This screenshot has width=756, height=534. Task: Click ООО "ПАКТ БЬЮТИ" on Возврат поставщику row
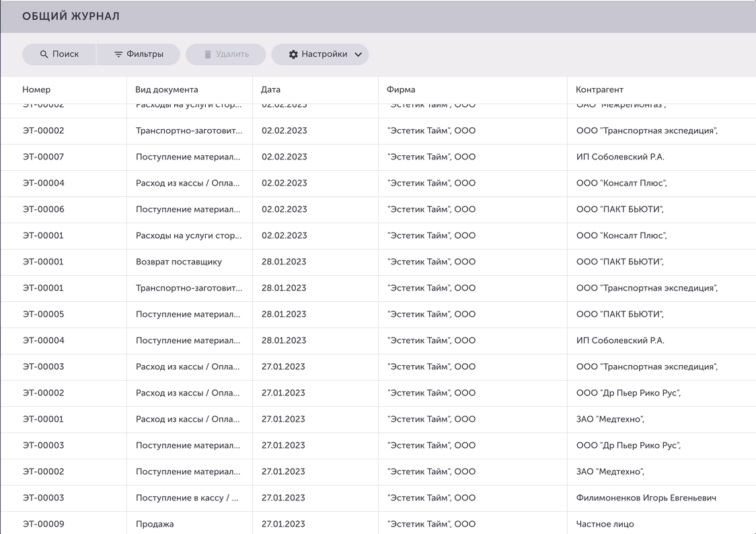click(x=620, y=262)
